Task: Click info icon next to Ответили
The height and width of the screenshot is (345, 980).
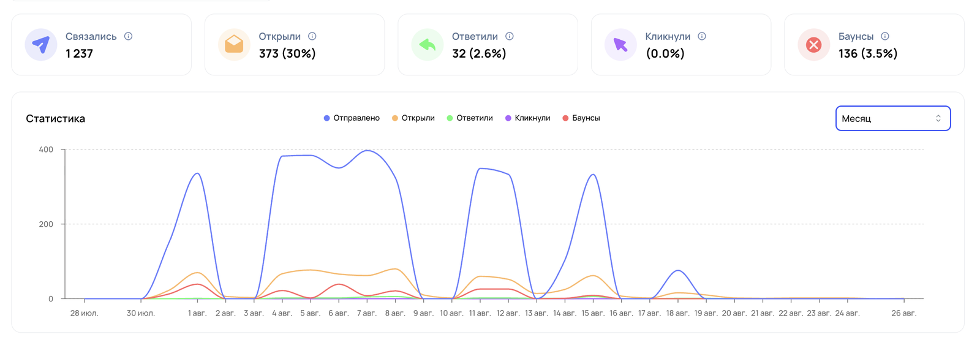Action: tap(509, 36)
